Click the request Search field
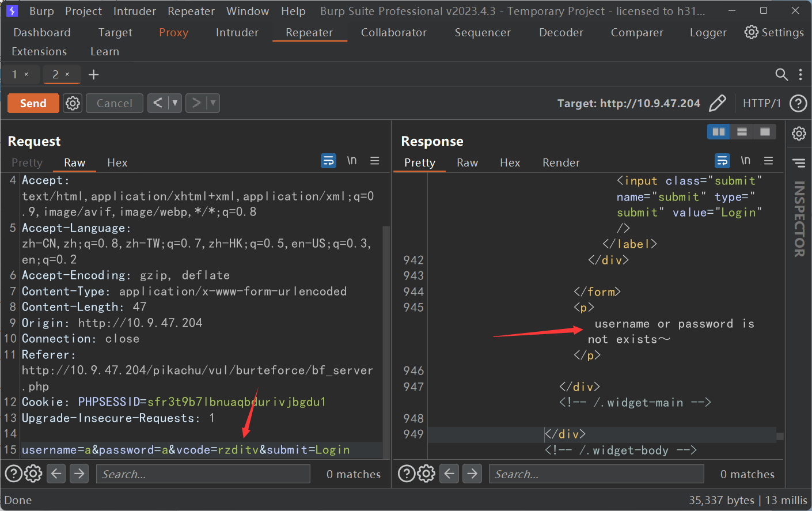Screen dimensions: 812x511 [203, 474]
